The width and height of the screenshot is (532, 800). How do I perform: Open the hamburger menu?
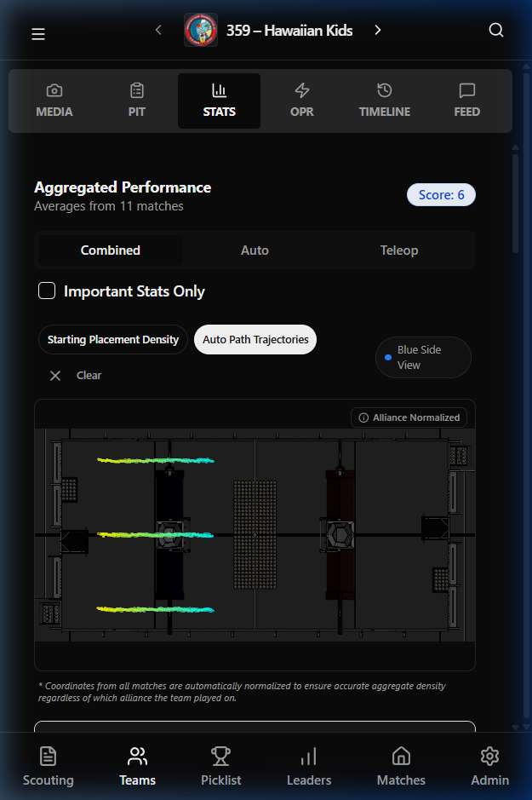38,34
